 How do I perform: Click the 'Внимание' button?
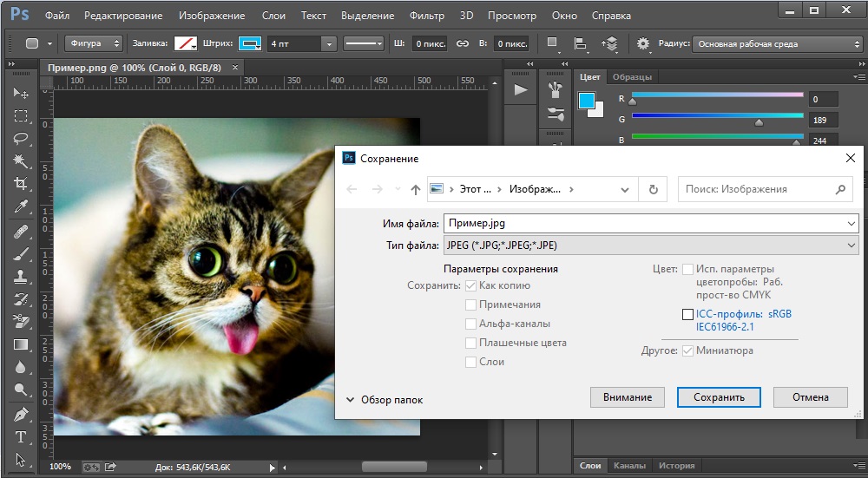[628, 397]
